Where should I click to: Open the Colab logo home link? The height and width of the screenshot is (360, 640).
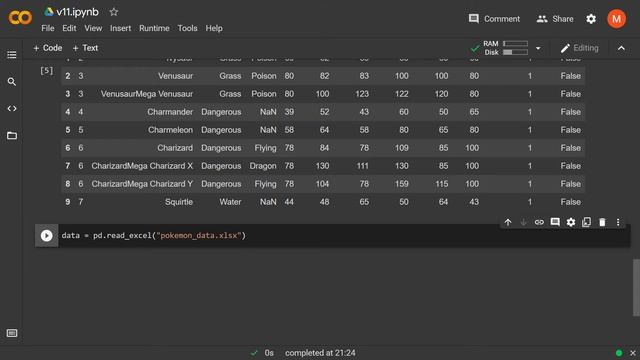tap(20, 18)
